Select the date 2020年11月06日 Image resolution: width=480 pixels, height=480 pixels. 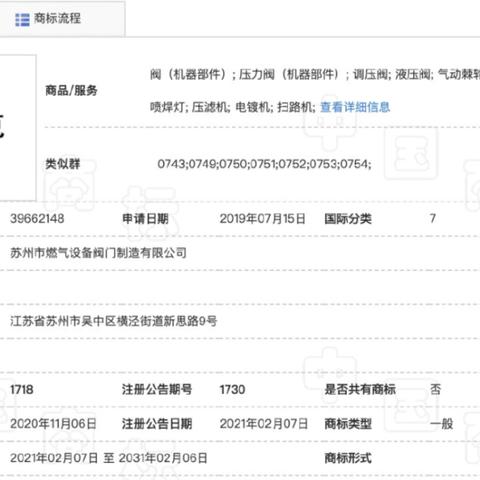coord(53,424)
